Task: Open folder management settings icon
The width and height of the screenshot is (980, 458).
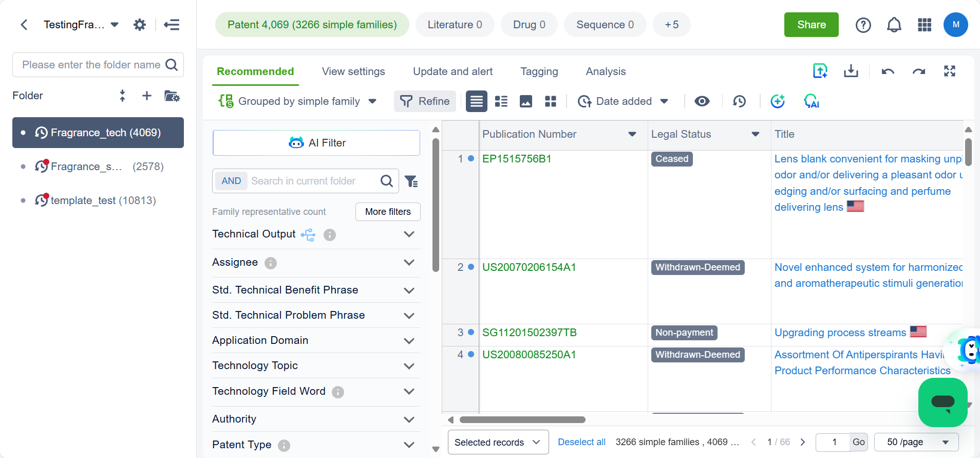Action: click(x=172, y=96)
